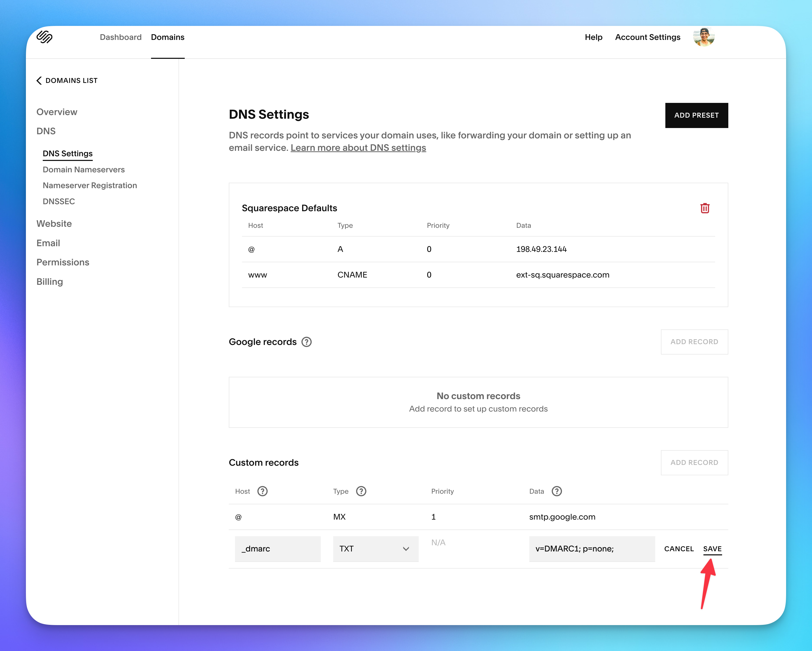Save the new _dmarc record
The width and height of the screenshot is (812, 651).
(712, 549)
